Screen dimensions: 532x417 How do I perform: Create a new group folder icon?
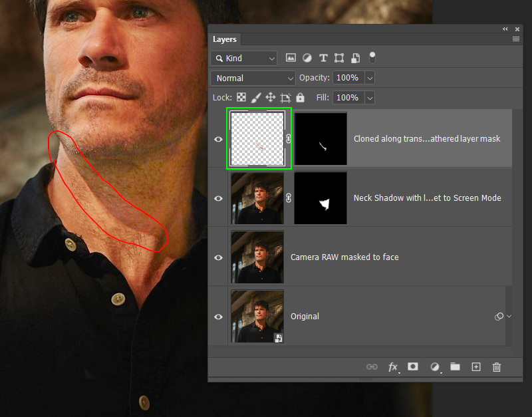pyautogui.click(x=455, y=366)
